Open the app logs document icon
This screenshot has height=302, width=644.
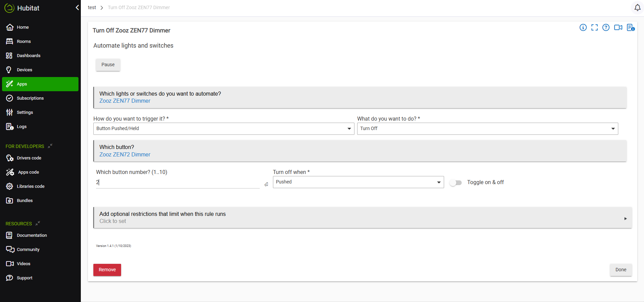click(x=630, y=28)
